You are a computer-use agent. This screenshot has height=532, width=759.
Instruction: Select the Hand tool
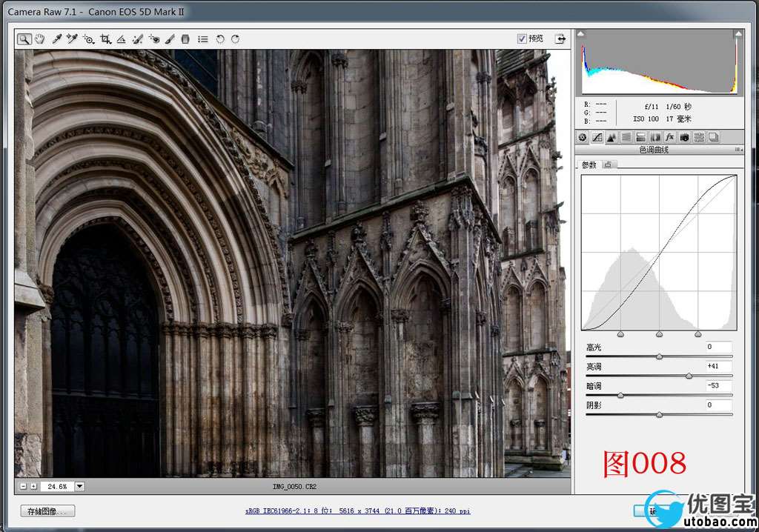pyautogui.click(x=40, y=39)
